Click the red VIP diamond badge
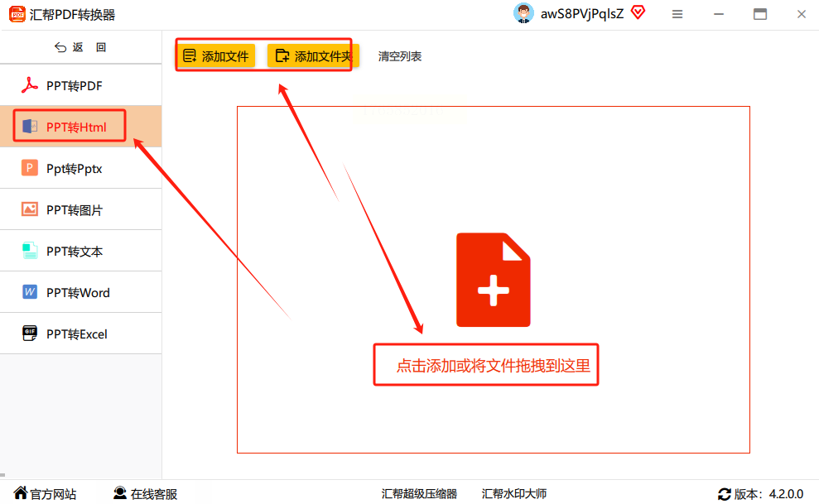This screenshot has height=504, width=819. tap(638, 12)
